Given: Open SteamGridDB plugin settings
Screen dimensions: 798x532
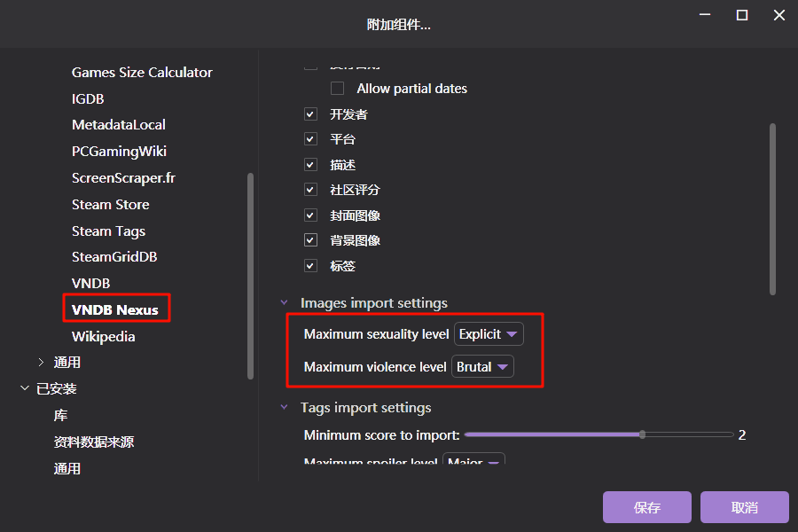Looking at the screenshot, I should tap(113, 257).
